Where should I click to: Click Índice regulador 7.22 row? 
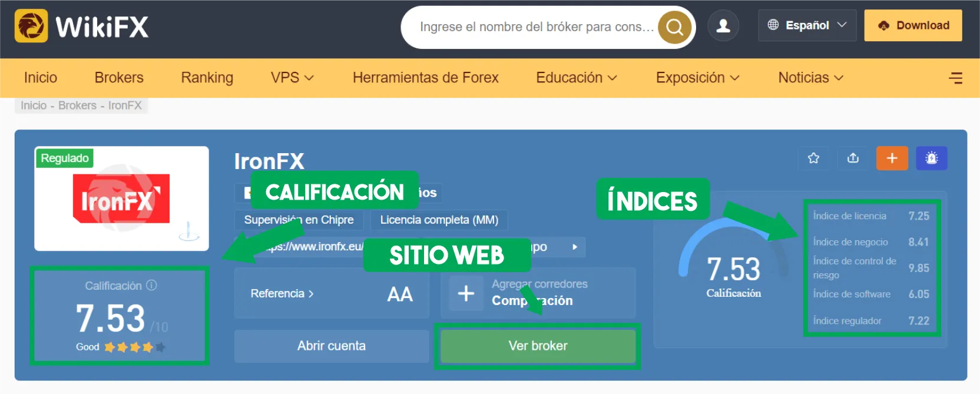pyautogui.click(x=871, y=320)
